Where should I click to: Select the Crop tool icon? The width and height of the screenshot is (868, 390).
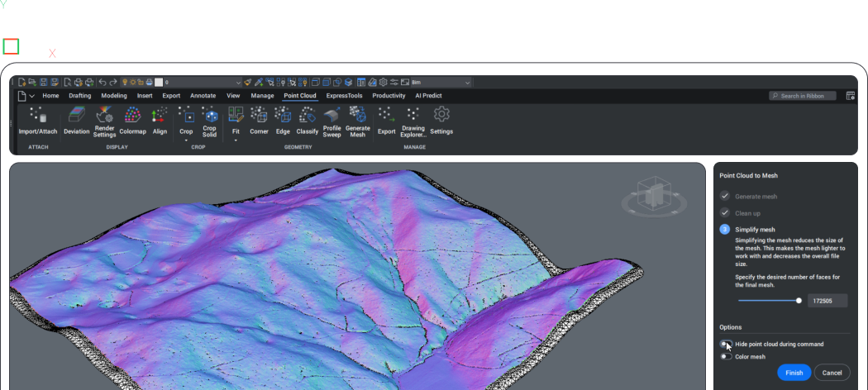coord(186,117)
